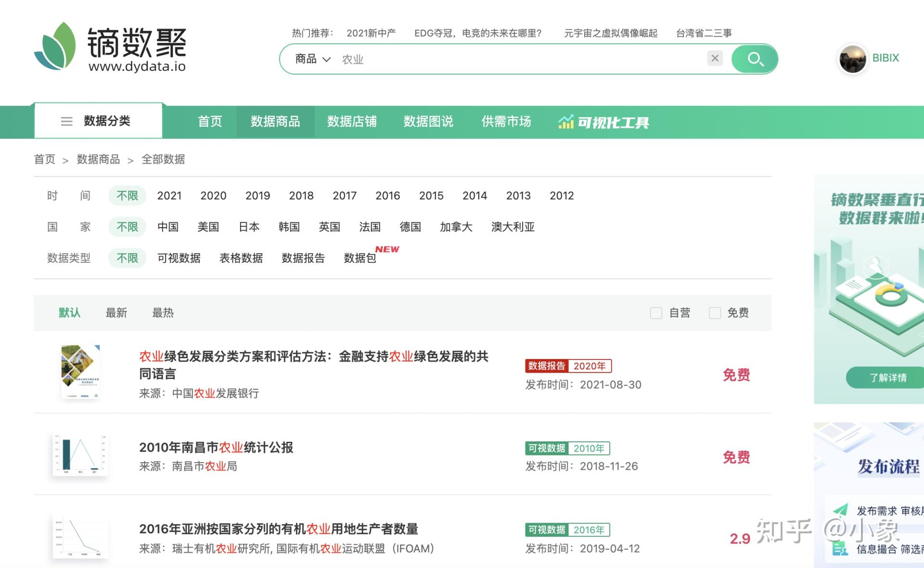Clear the search keyword with the X icon
The height and width of the screenshot is (568, 924).
click(x=715, y=58)
